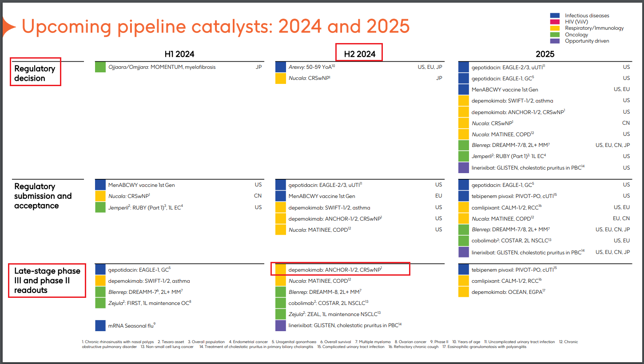Click the pink HIV (ViiV) legend swatch

click(x=555, y=22)
